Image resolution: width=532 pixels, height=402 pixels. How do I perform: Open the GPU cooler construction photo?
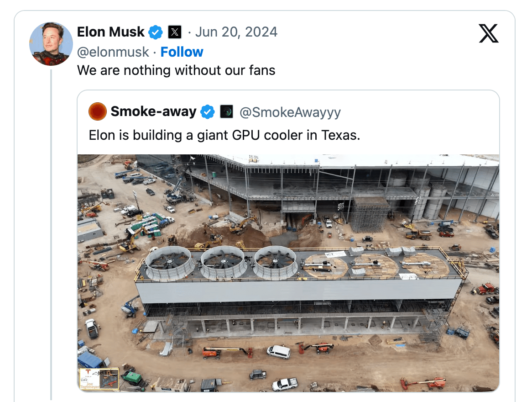289,274
